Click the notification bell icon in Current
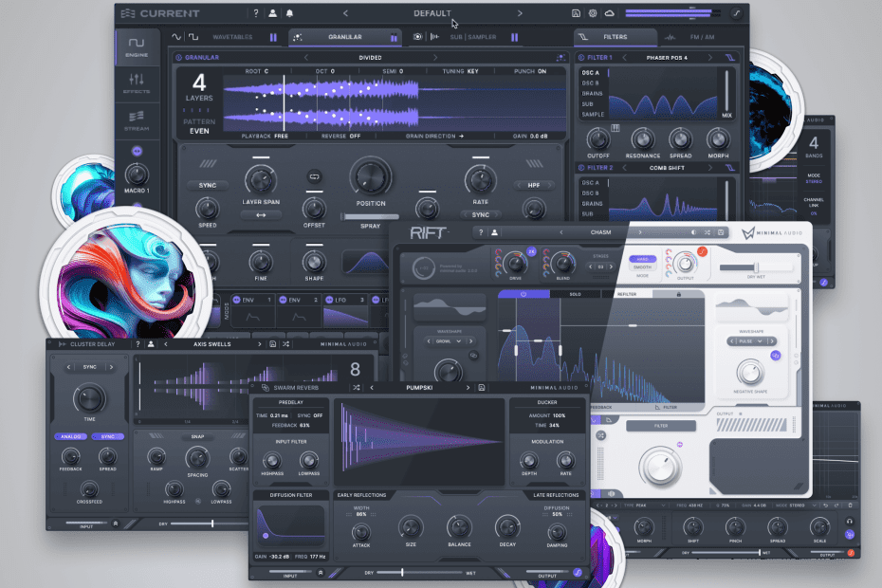The width and height of the screenshot is (882, 588). pyautogui.click(x=289, y=13)
